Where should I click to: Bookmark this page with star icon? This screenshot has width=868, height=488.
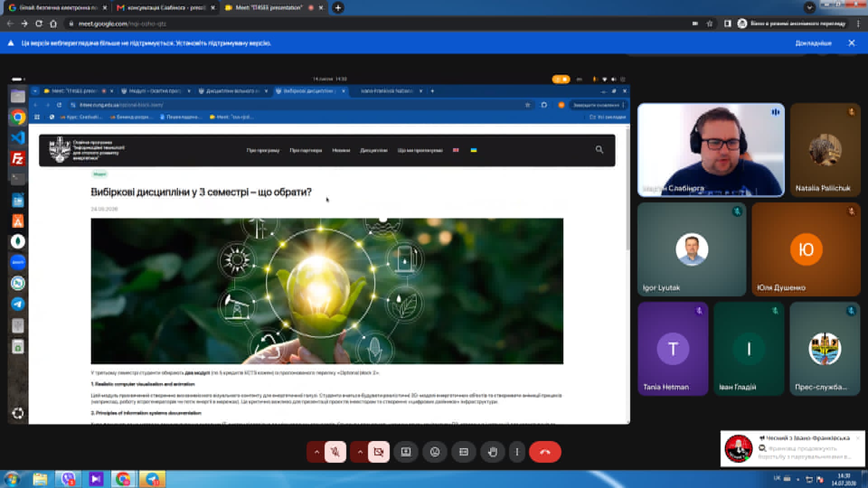pyautogui.click(x=709, y=23)
